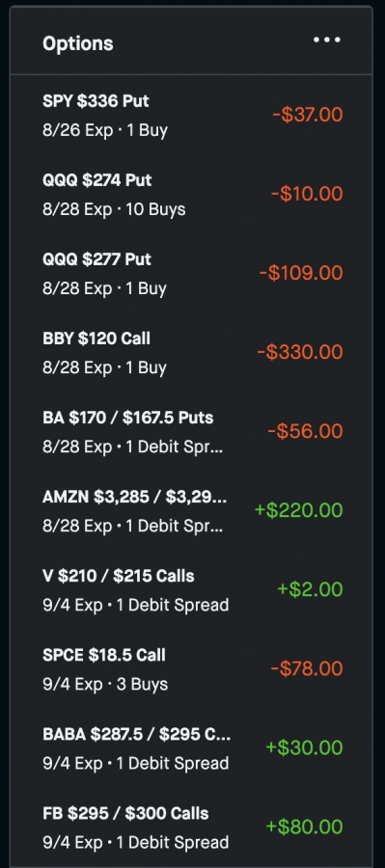
Task: Click the -$109.00 value for QQQ $277
Action: click(301, 273)
